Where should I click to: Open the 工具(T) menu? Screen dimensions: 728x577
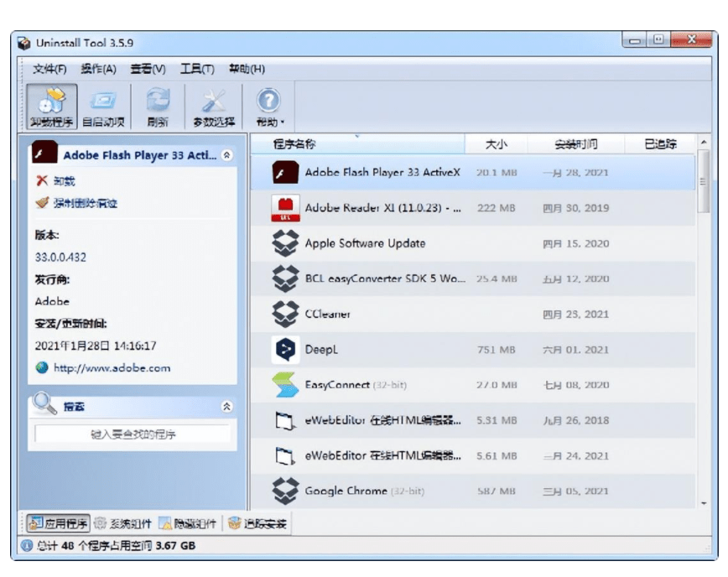tap(197, 69)
